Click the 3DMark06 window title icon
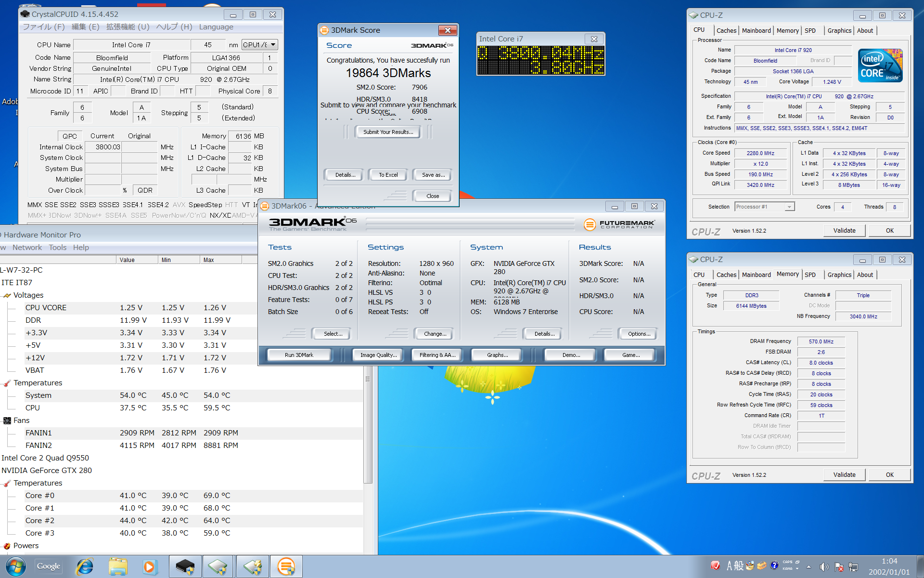924x578 pixels. point(265,206)
